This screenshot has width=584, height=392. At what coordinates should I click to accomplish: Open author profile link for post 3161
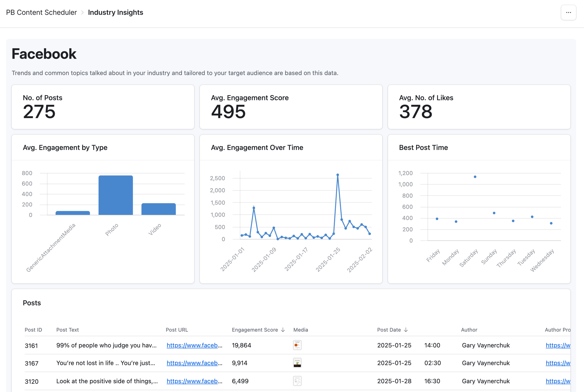[558, 345]
